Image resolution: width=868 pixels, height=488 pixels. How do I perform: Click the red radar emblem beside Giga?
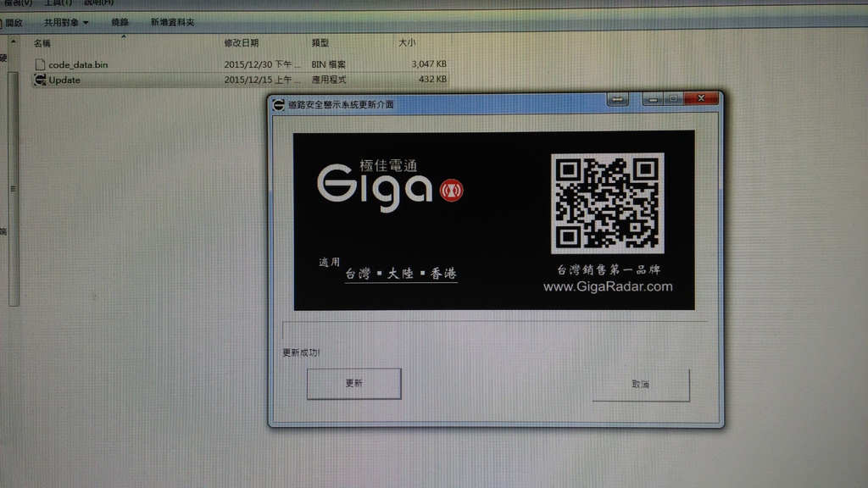coord(451,191)
